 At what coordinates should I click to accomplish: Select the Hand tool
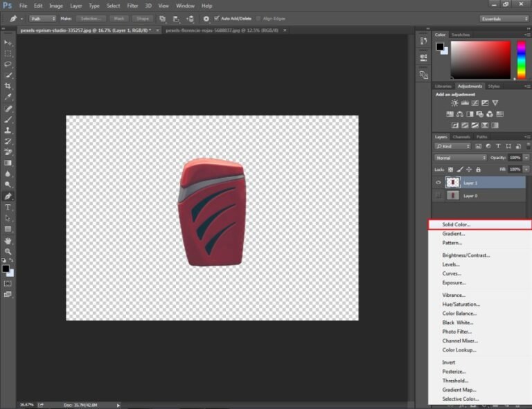[x=8, y=241]
